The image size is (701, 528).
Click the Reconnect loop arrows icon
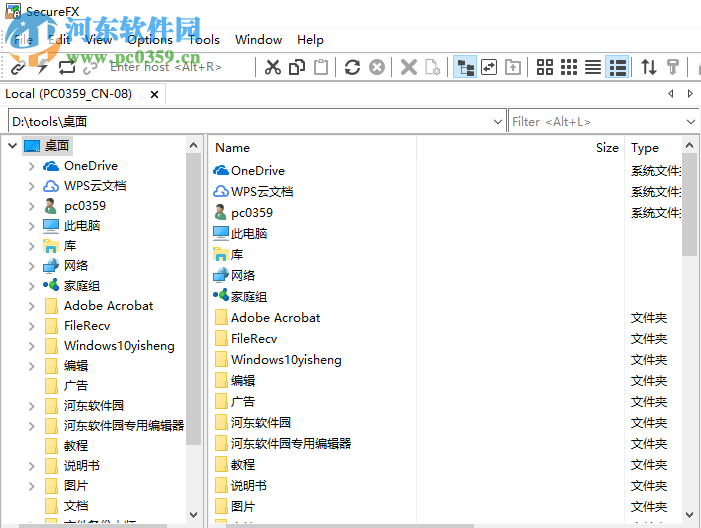pyautogui.click(x=67, y=68)
